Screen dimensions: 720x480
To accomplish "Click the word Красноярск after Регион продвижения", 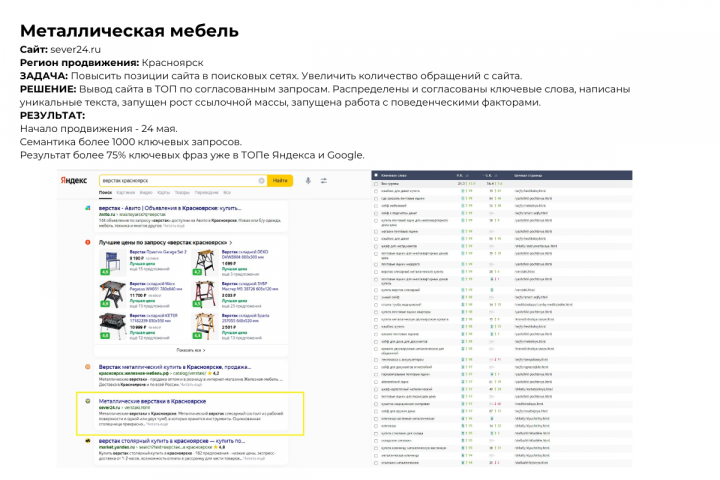I will [x=172, y=62].
